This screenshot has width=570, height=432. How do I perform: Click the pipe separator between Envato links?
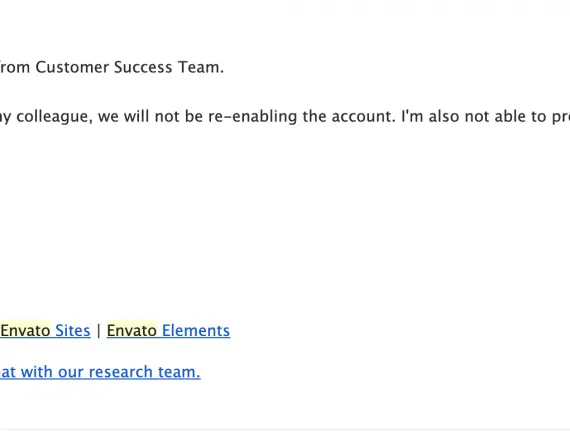pos(99,331)
